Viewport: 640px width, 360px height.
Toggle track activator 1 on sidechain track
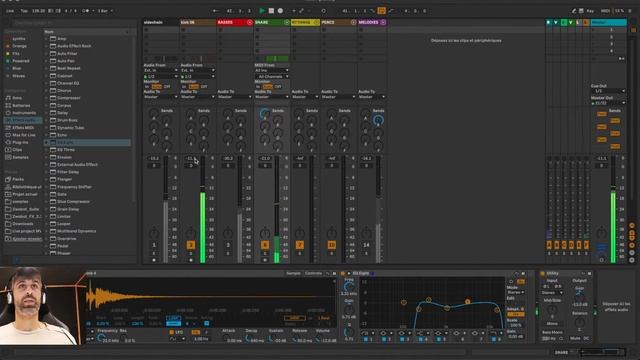[x=154, y=245]
